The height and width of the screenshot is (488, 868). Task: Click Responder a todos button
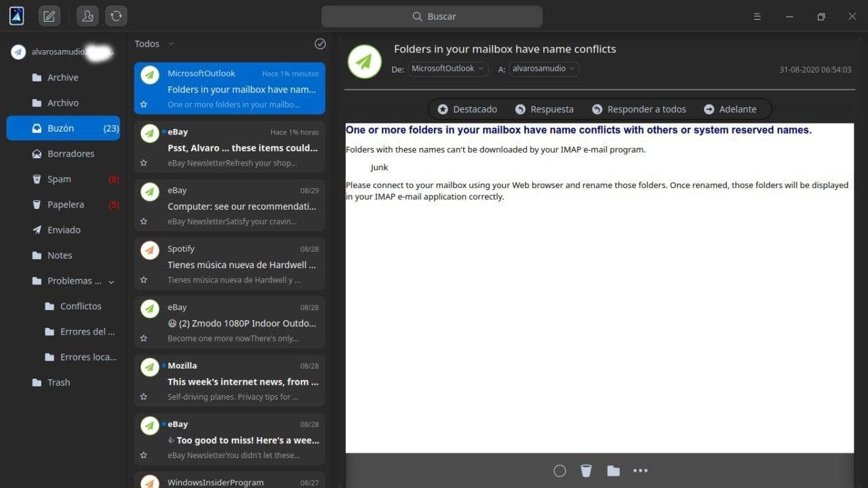(x=639, y=109)
